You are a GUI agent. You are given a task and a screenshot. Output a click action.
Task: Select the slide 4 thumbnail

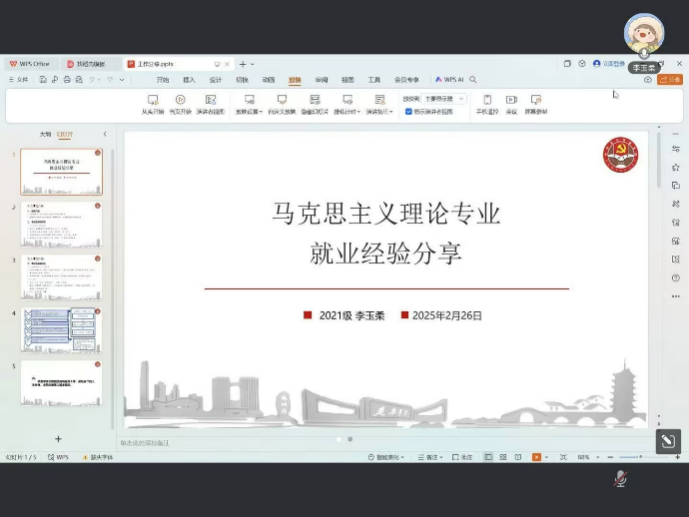coord(61,329)
